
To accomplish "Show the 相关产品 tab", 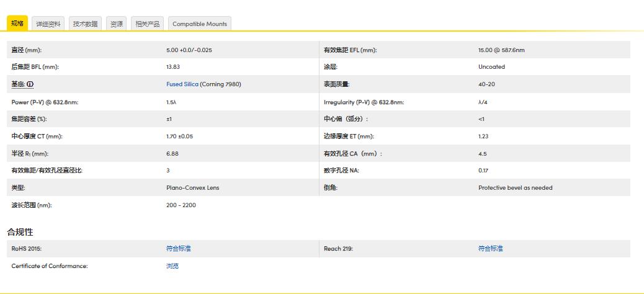I will (x=148, y=24).
